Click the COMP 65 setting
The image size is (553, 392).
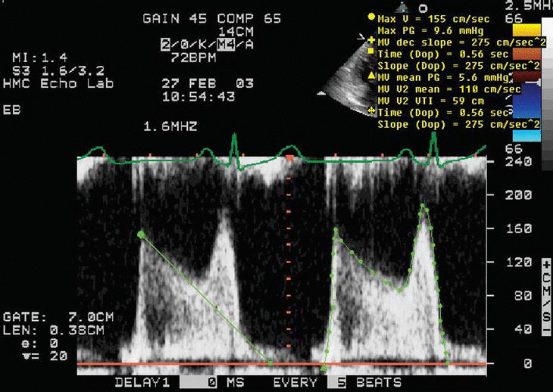[x=235, y=18]
